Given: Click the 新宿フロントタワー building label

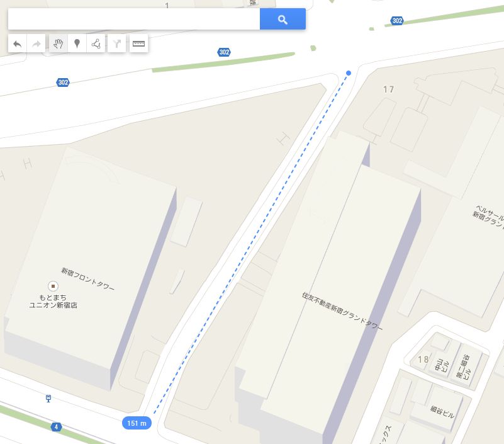Looking at the screenshot, I should (87, 279).
